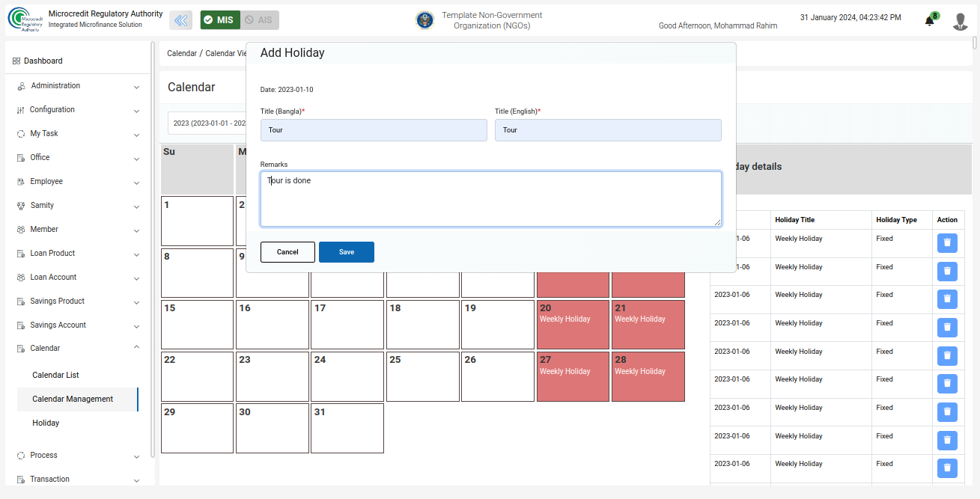Click the Transaction sidebar icon

point(21,480)
